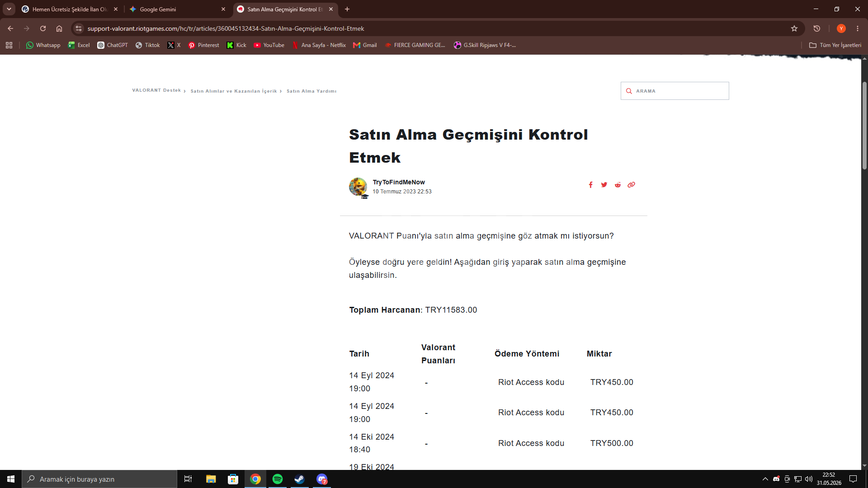Open Discord from taskbar

point(322,479)
